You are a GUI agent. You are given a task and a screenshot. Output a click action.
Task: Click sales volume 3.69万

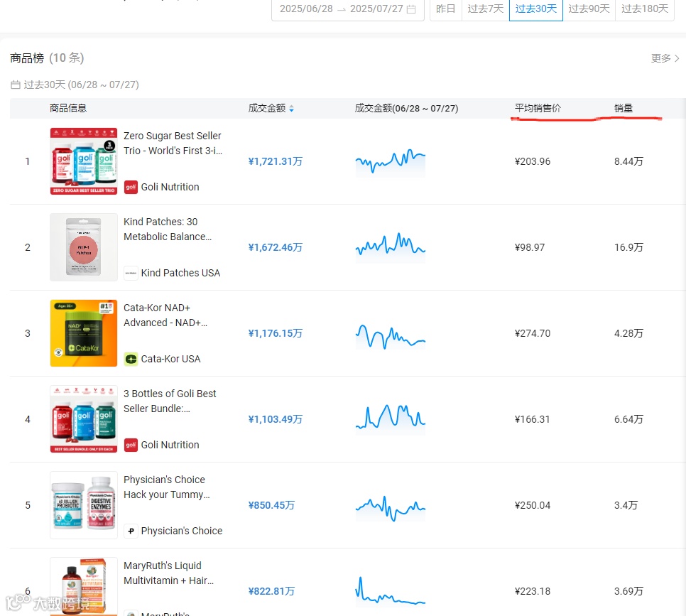pyautogui.click(x=628, y=591)
